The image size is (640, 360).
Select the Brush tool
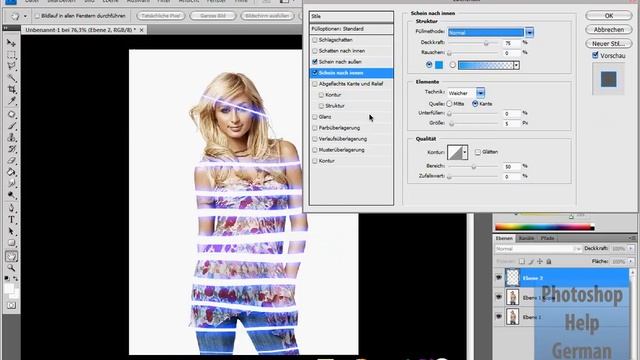tap(11, 126)
